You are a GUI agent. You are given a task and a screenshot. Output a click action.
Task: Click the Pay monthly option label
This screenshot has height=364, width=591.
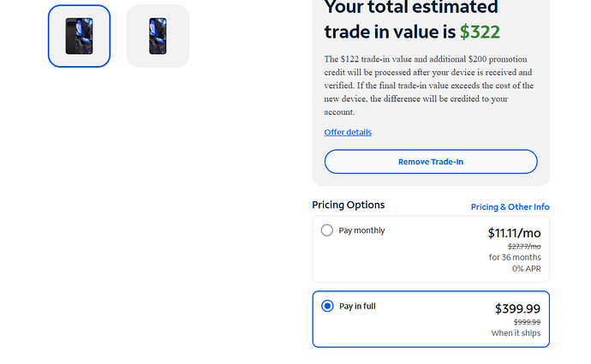click(361, 230)
